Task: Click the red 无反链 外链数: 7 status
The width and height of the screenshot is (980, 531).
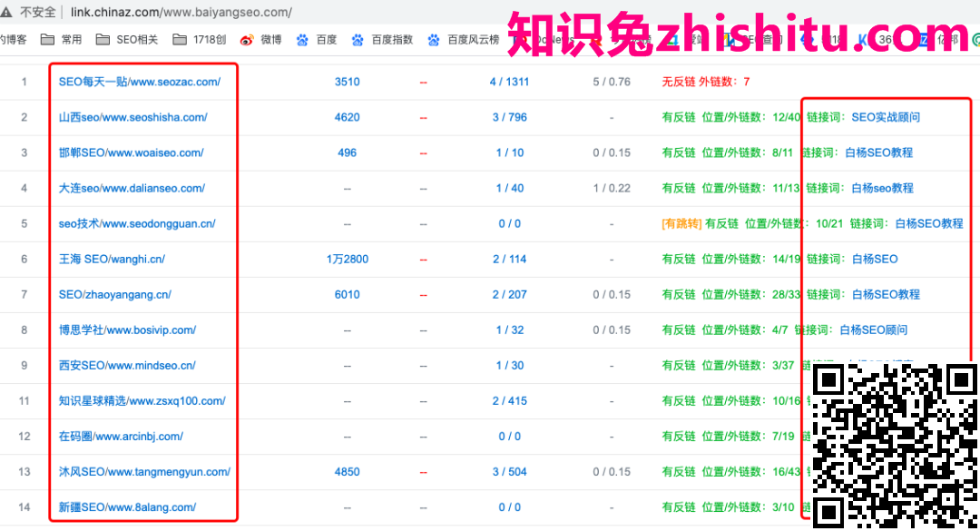Action: click(706, 82)
